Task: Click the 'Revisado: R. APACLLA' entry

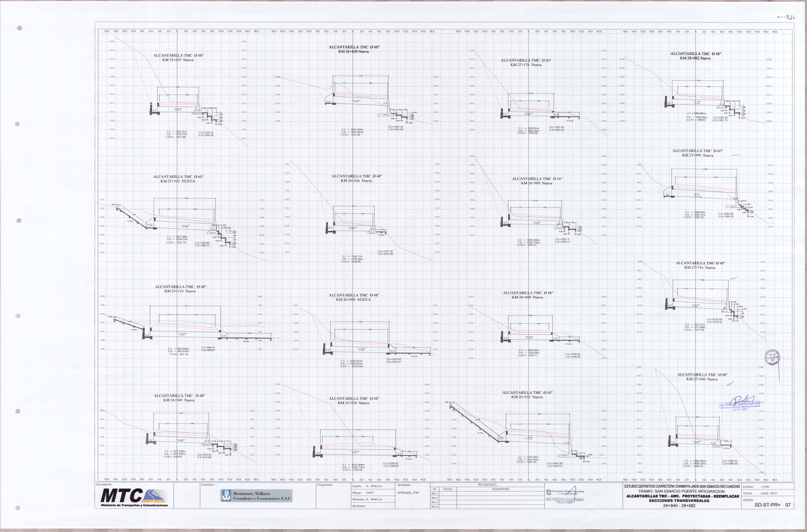Action: (367, 499)
